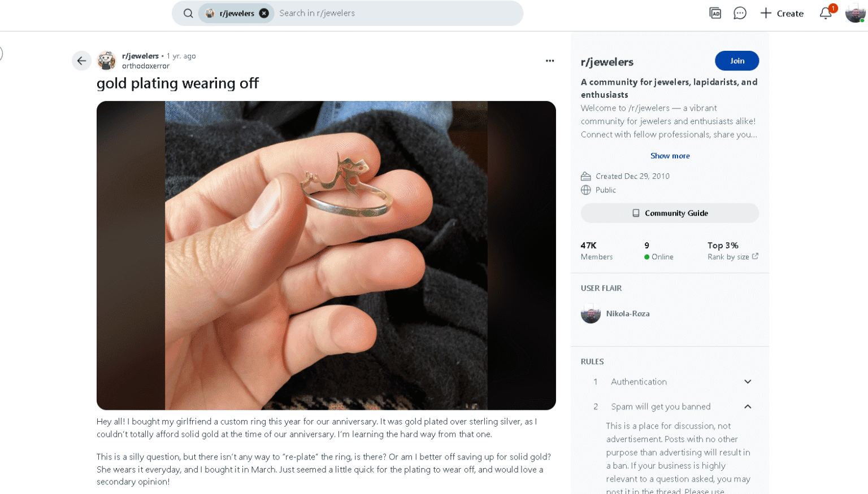The width and height of the screenshot is (868, 494).
Task: Open the user profile avatar menu
Action: click(855, 13)
